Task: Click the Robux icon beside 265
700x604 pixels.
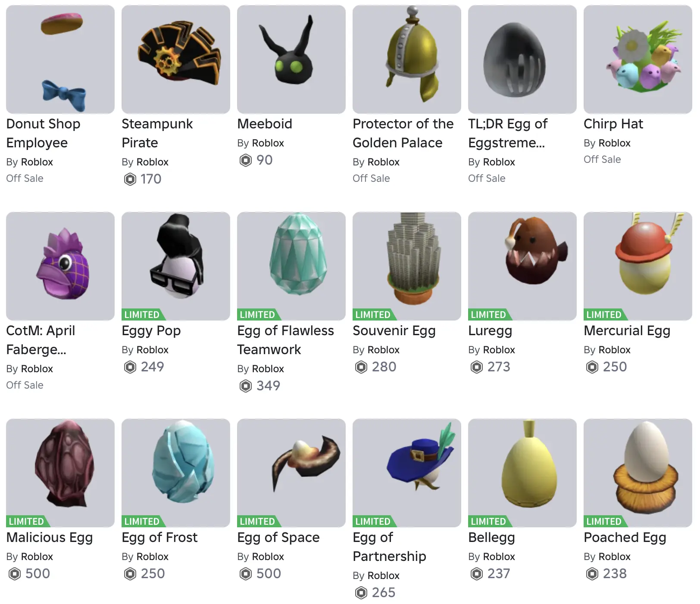Action: 361,593
